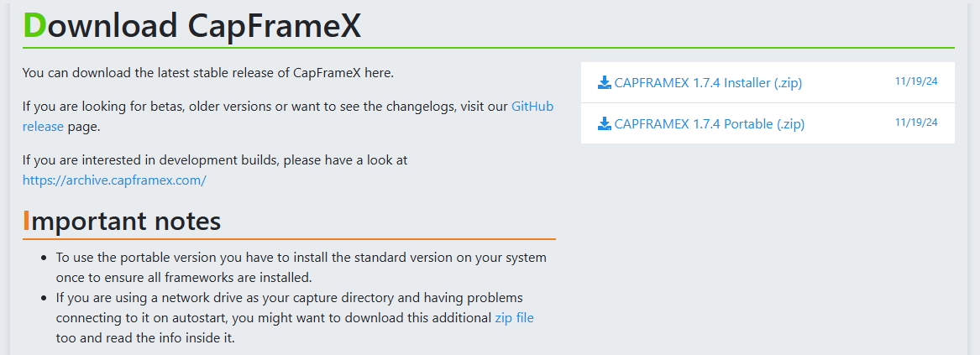Open the additional zip file link
This screenshot has width=980, height=355.
(x=514, y=317)
